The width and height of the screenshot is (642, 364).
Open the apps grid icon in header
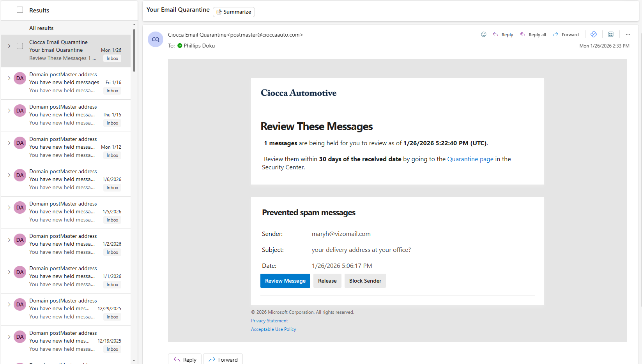click(x=611, y=34)
